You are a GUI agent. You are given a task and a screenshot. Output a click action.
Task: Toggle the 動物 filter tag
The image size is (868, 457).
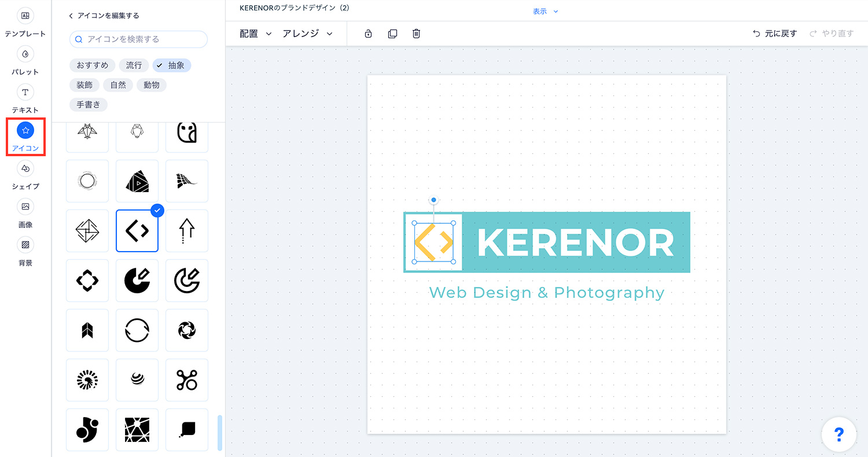pos(152,85)
